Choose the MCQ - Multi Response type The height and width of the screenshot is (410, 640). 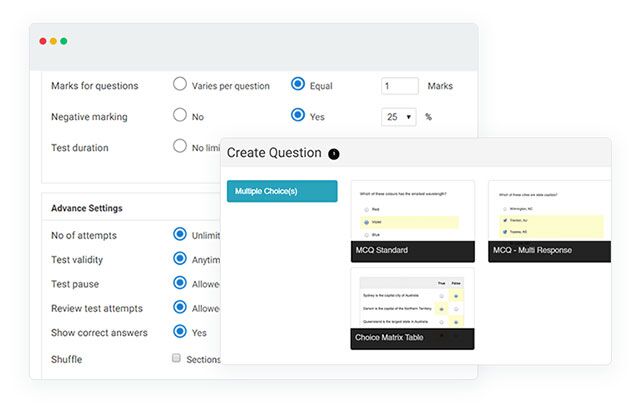click(549, 221)
